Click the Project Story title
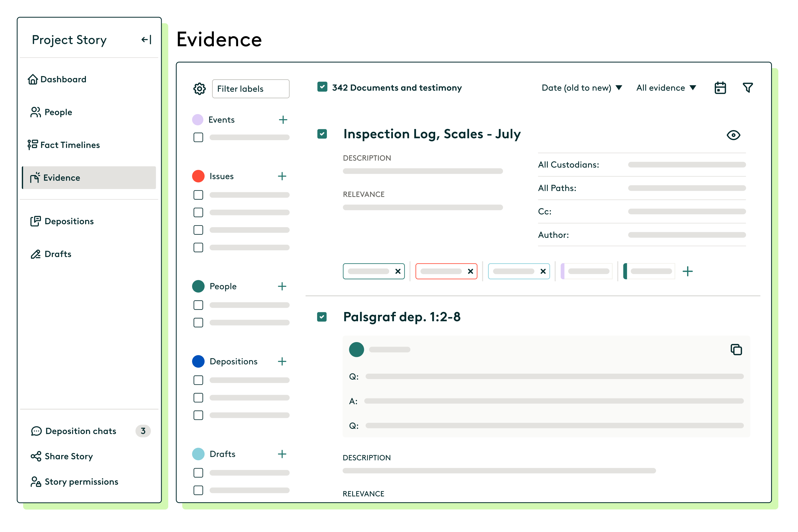 pyautogui.click(x=69, y=40)
